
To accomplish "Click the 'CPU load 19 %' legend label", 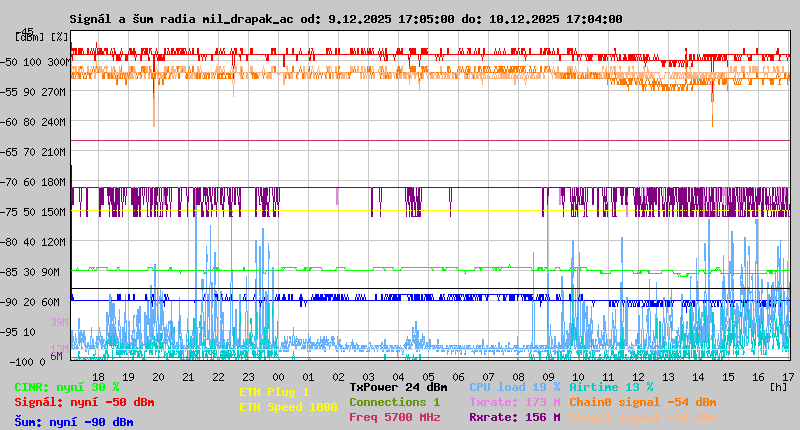I will [515, 387].
